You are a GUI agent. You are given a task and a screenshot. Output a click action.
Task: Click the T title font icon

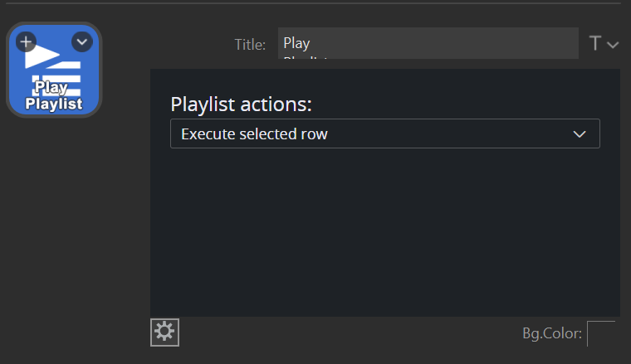(x=594, y=44)
